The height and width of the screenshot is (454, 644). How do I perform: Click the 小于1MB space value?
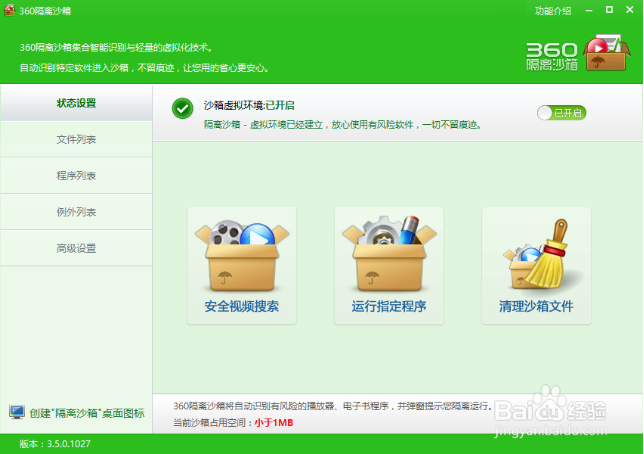tap(274, 422)
